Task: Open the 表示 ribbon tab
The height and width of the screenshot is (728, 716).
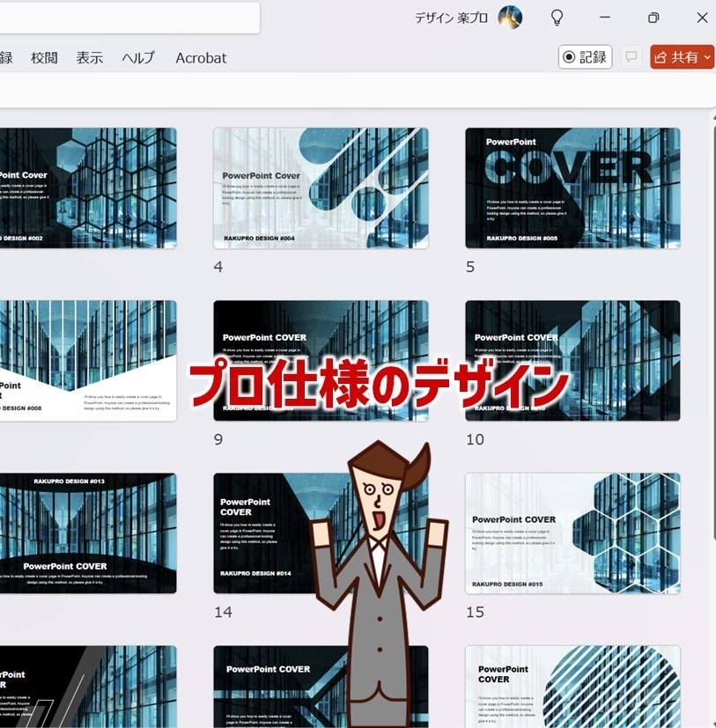Action: click(x=89, y=57)
